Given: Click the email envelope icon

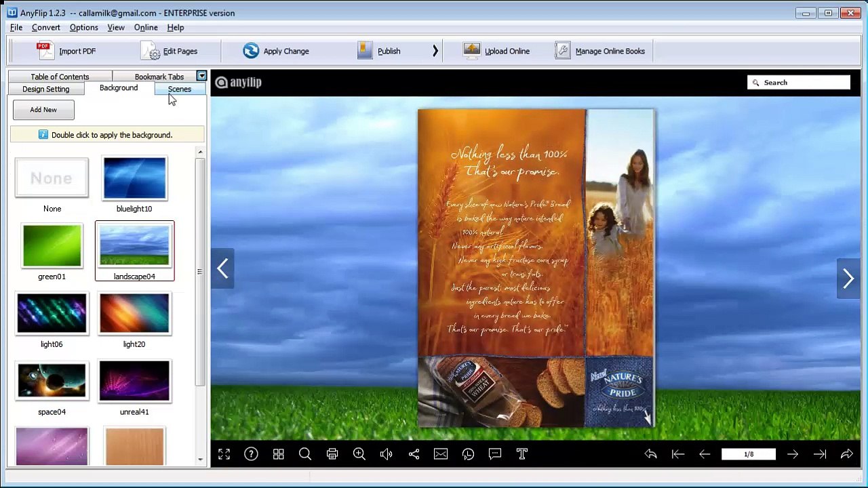Looking at the screenshot, I should point(441,454).
